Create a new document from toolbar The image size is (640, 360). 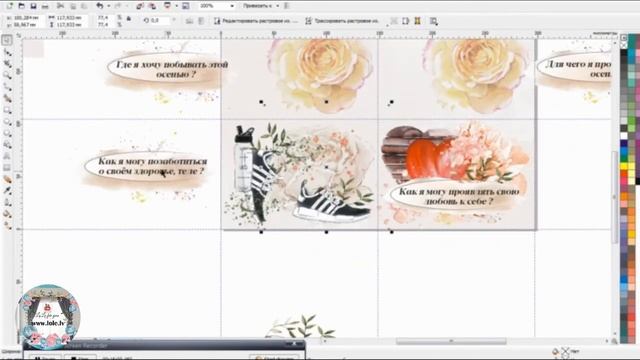click(x=10, y=6)
